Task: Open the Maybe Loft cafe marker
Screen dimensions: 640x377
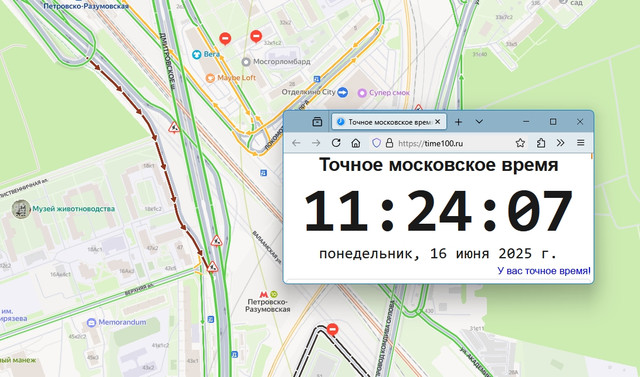Action: pos(210,78)
